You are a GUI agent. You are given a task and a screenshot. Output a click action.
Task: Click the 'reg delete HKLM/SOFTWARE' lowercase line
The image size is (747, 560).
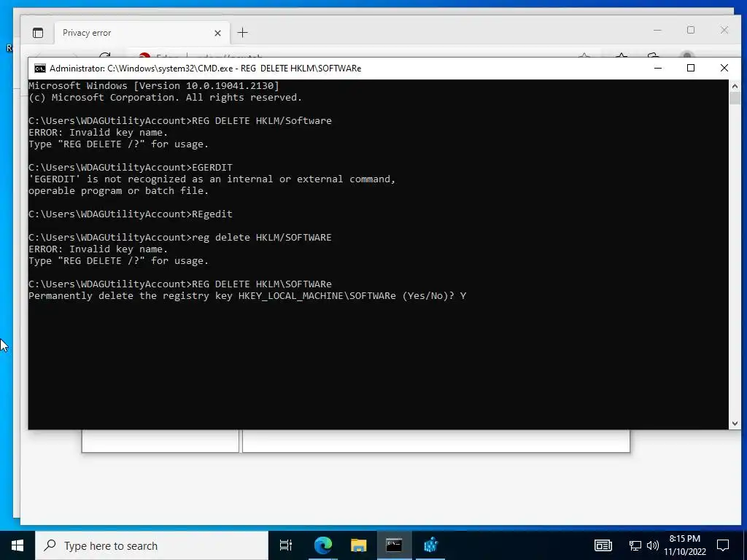[x=180, y=238]
